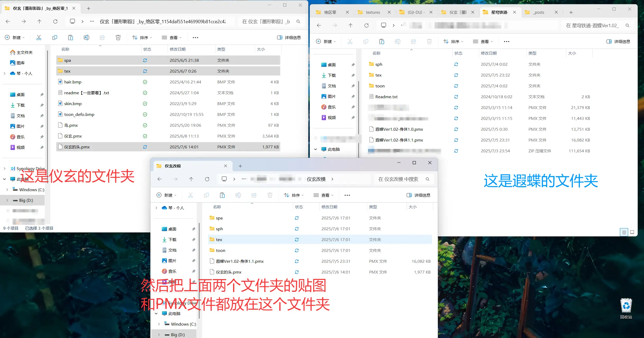This screenshot has height=338, width=644.
Task: Select 遐蝶Ver1.02-身体1.0.pmx file
Action: point(399,129)
